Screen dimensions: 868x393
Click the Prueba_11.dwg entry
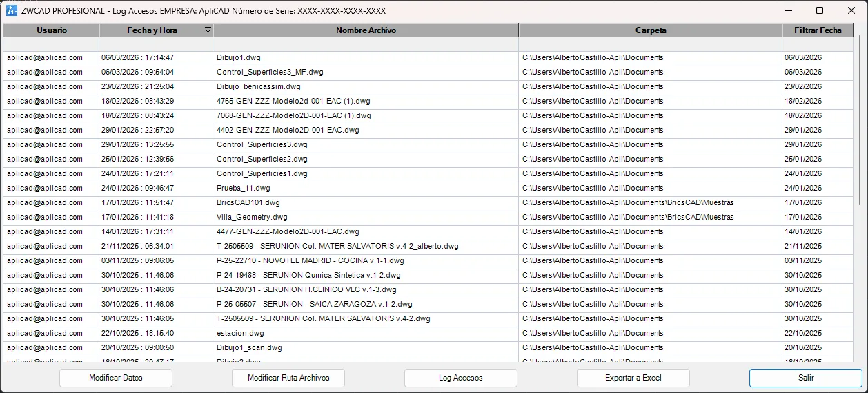click(243, 188)
